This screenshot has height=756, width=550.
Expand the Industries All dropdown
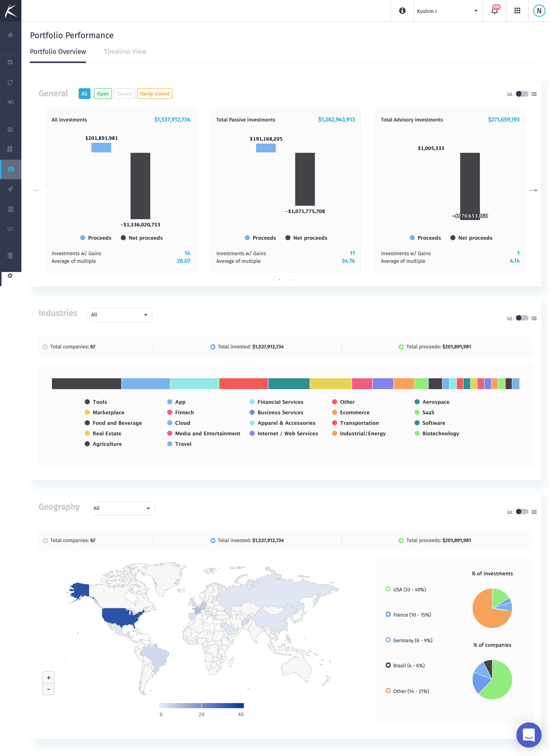[x=120, y=315]
